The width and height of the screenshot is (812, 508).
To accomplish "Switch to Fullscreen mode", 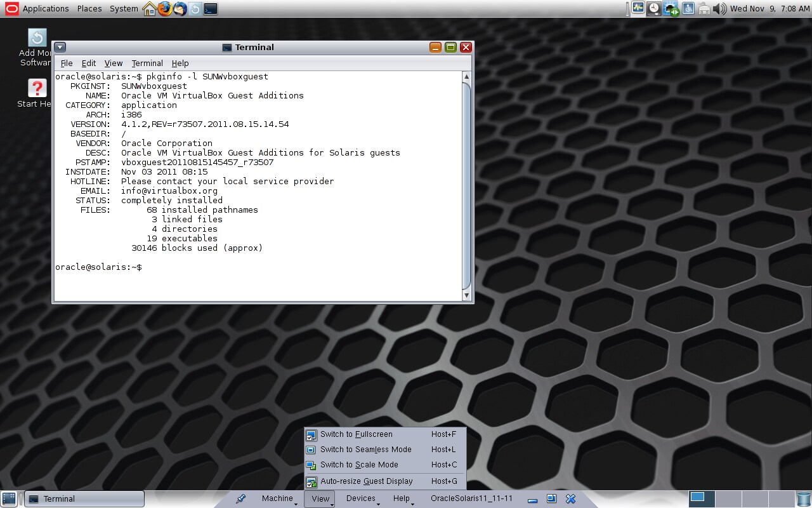I will [356, 434].
